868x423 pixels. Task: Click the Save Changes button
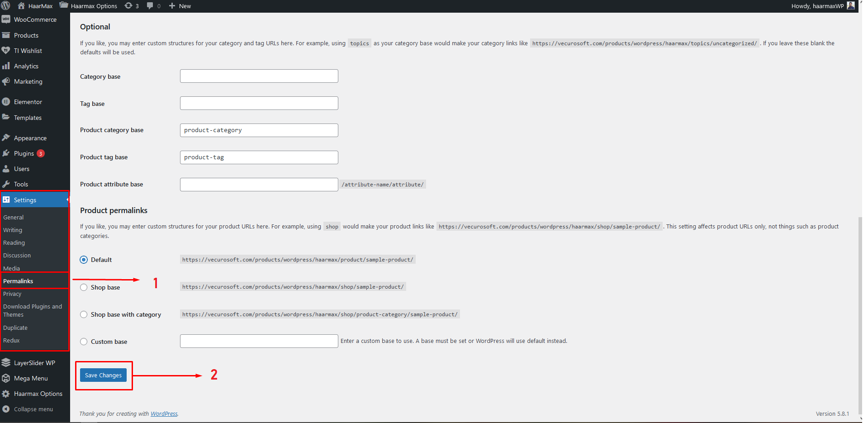(103, 375)
